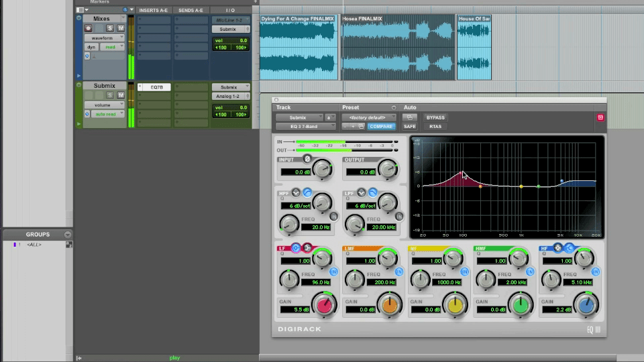Open plugin Track selector showing Submix

click(x=299, y=117)
